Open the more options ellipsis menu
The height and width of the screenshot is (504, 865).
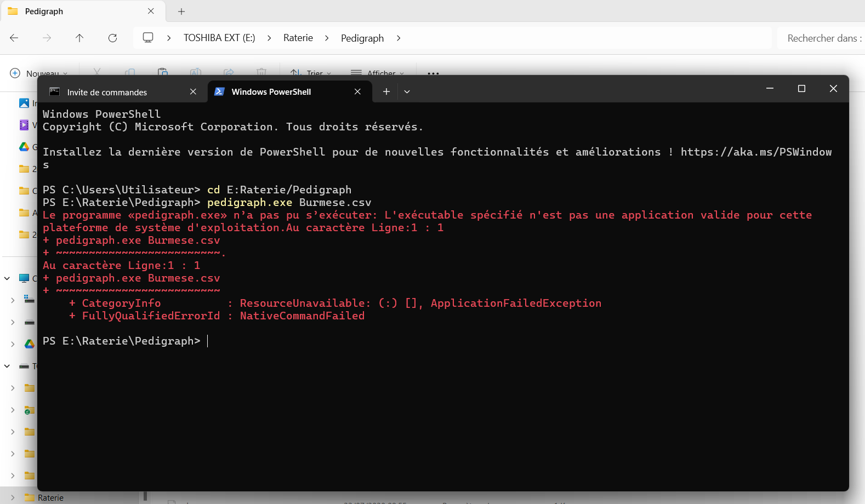point(433,73)
